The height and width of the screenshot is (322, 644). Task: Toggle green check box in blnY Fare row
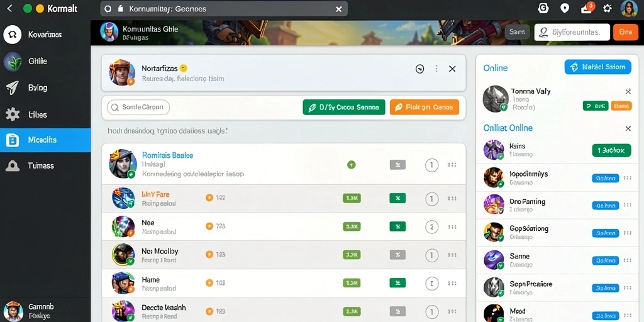pyautogui.click(x=397, y=198)
